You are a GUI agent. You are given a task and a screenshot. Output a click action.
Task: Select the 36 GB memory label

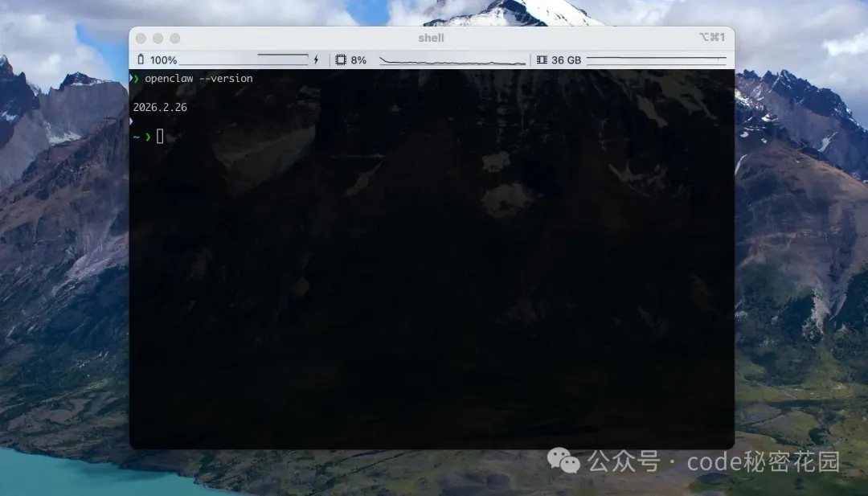(566, 60)
